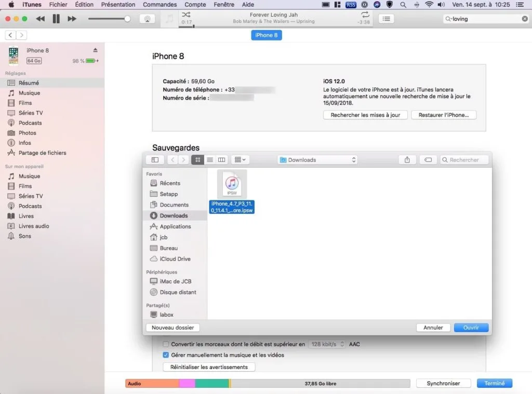This screenshot has width=532, height=394.
Task: Select iCloud Drive in sidebar
Action: (x=175, y=259)
